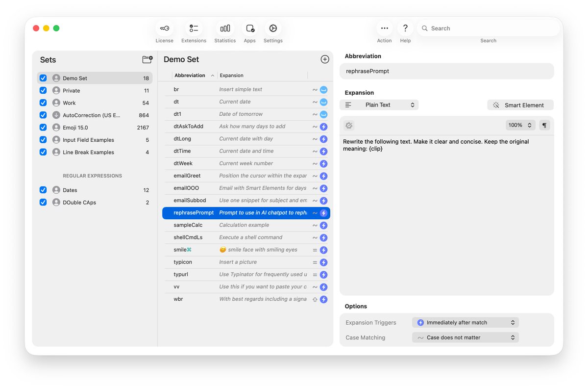Viewport: 588px width, 388px height.
Task: Click the rephrasePrompt abbreviation field
Action: click(x=447, y=71)
